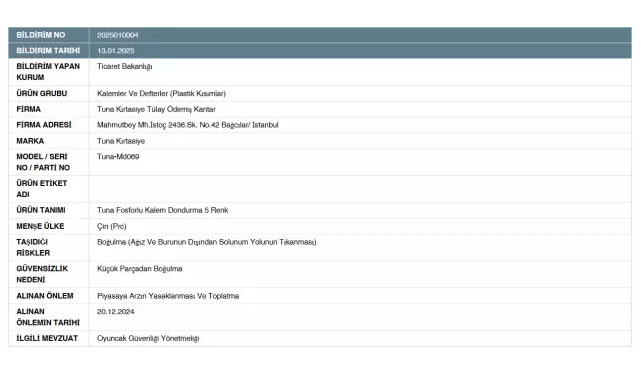Screen dimensions: 641x380
Task: Select the ALINAN ÖNLEMİN TARİHİ label
Action: point(48,317)
